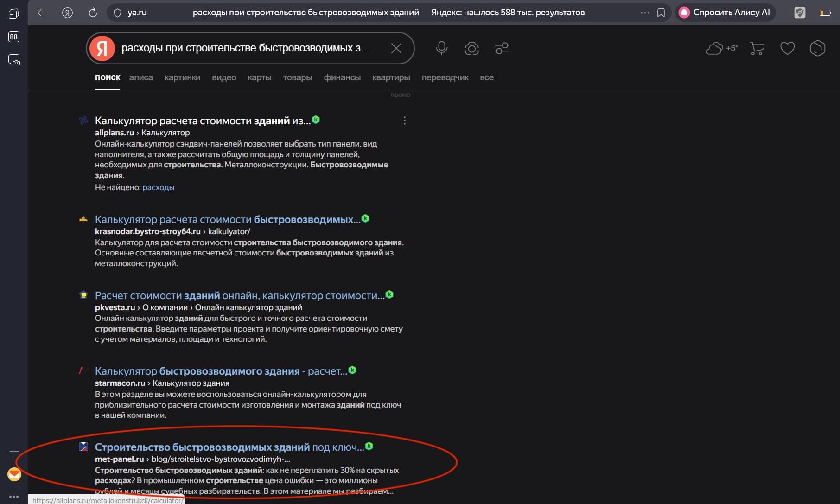Screen dimensions: 840x504
Task: Click the red Yandex logo in search box
Action: click(102, 48)
